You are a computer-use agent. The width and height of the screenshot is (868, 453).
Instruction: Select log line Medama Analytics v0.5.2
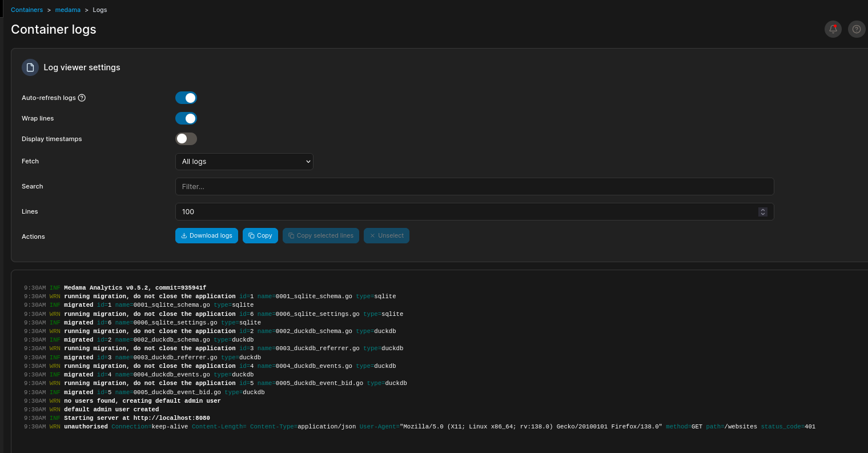115,288
